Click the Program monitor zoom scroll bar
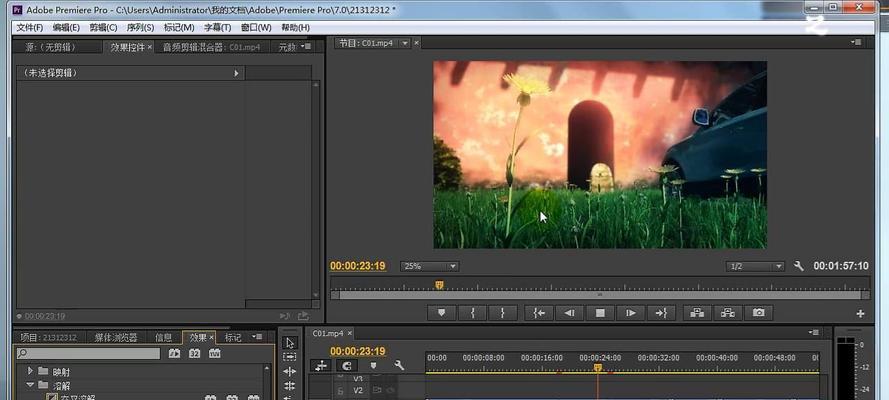Image resolution: width=889 pixels, height=400 pixels. (x=600, y=295)
